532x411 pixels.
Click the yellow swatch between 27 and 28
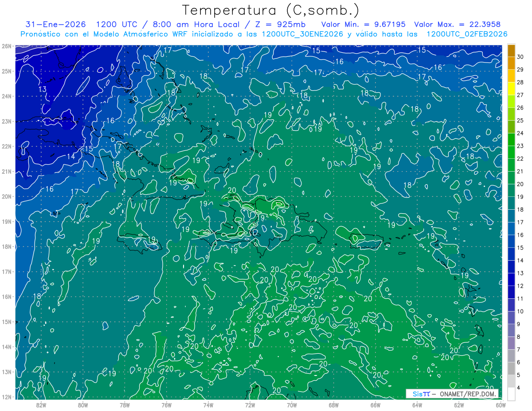pyautogui.click(x=511, y=89)
